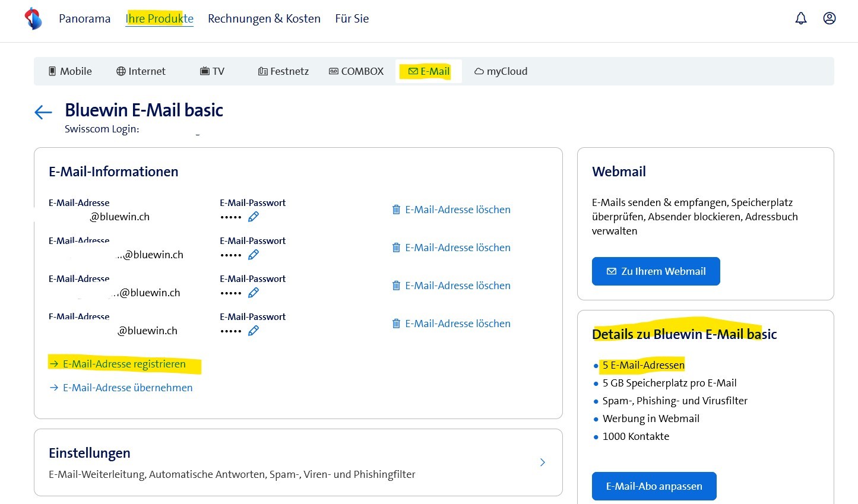The width and height of the screenshot is (858, 504).
Task: Expand the Einstellungen section chevron
Action: [542, 462]
